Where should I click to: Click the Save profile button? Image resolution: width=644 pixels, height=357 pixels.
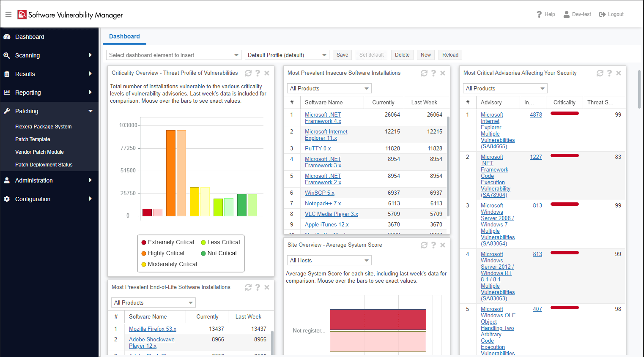(x=342, y=55)
